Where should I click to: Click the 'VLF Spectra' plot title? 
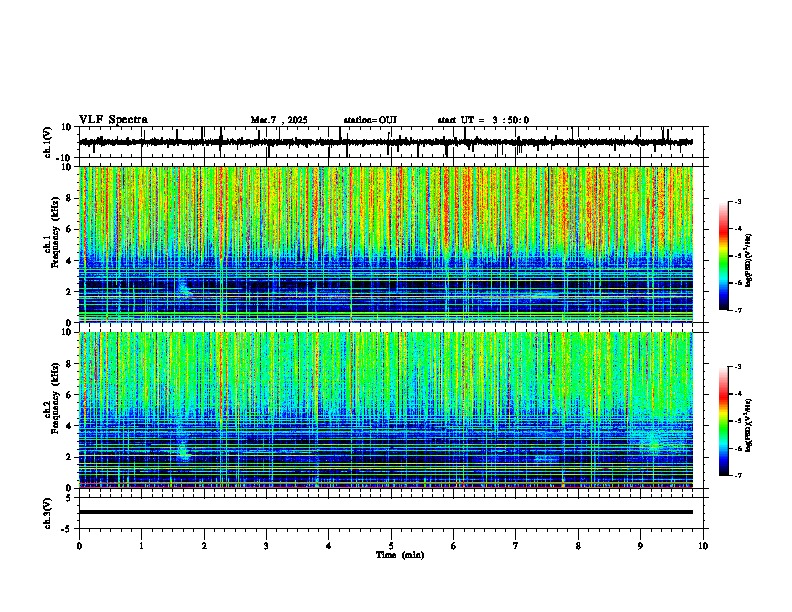coord(113,120)
